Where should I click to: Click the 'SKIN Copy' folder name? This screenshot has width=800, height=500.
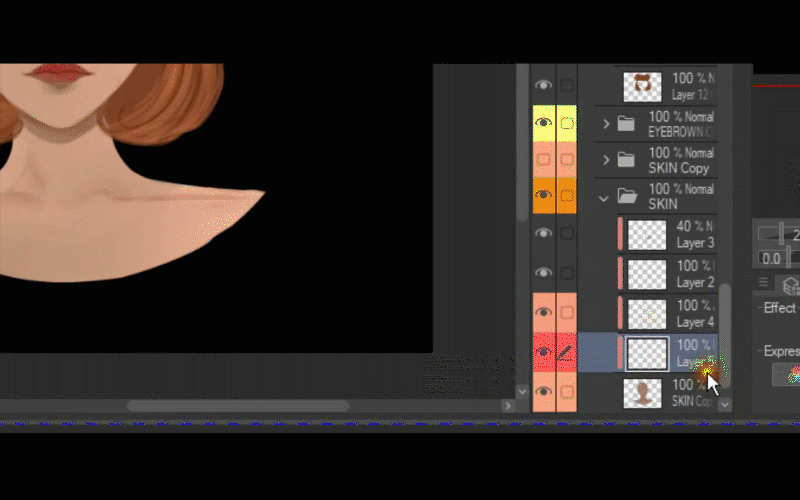pos(679,168)
